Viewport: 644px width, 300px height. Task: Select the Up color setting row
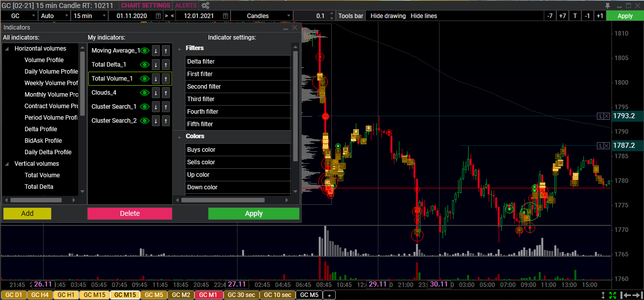(238, 175)
